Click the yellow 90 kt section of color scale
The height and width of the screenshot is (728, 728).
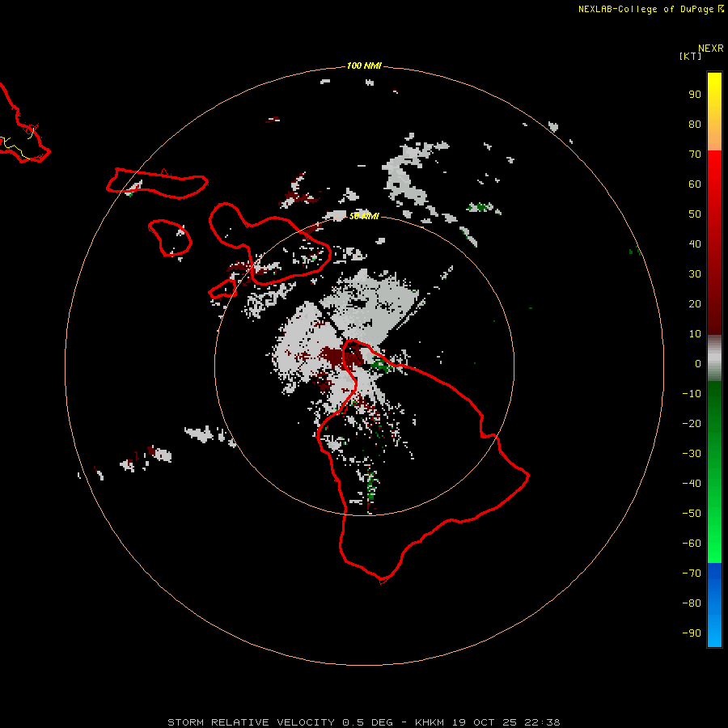(714, 95)
